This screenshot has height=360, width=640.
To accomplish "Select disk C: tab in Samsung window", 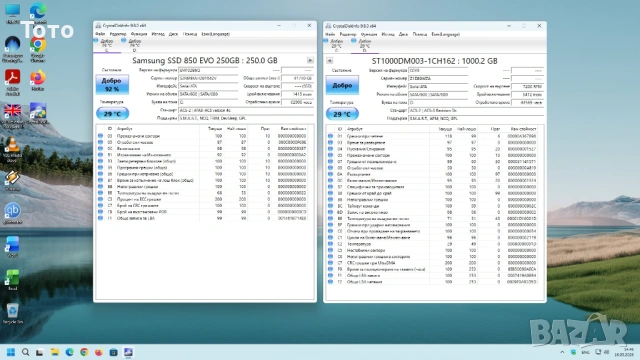I will tap(107, 45).
